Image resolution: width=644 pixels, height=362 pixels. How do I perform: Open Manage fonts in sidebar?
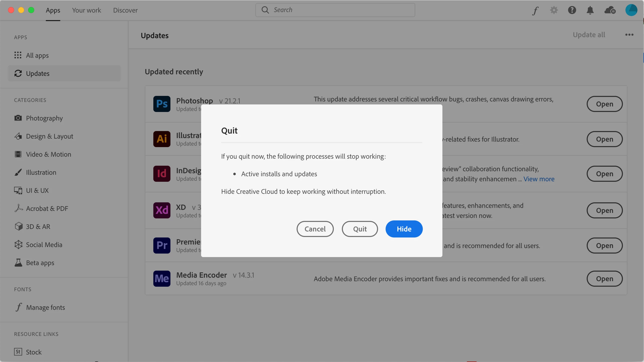pos(45,308)
